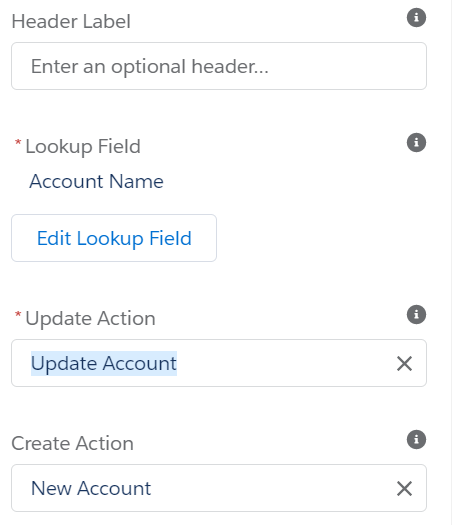This screenshot has width=452, height=525.
Task: Open the Update Action combo box
Action: 219,363
